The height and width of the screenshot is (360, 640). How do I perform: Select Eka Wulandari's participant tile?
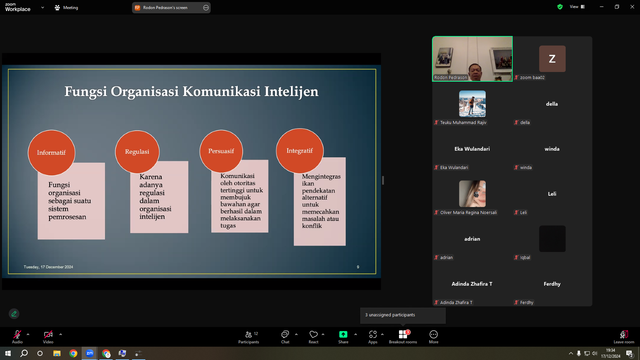[x=472, y=149]
